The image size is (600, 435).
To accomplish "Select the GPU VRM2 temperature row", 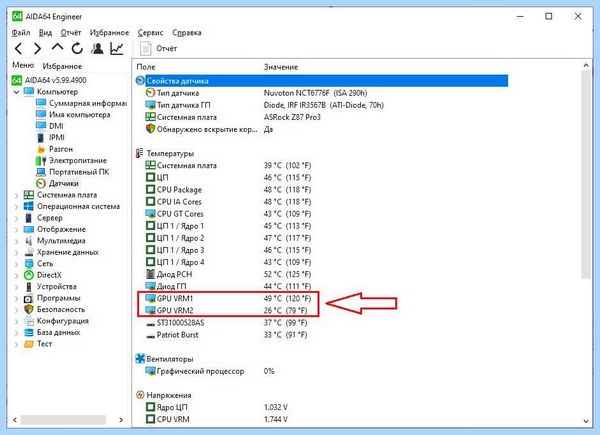I will pos(228,310).
